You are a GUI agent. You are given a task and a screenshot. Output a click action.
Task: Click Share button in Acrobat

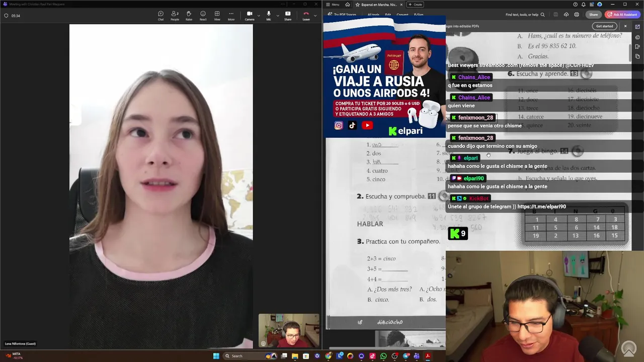594,15
